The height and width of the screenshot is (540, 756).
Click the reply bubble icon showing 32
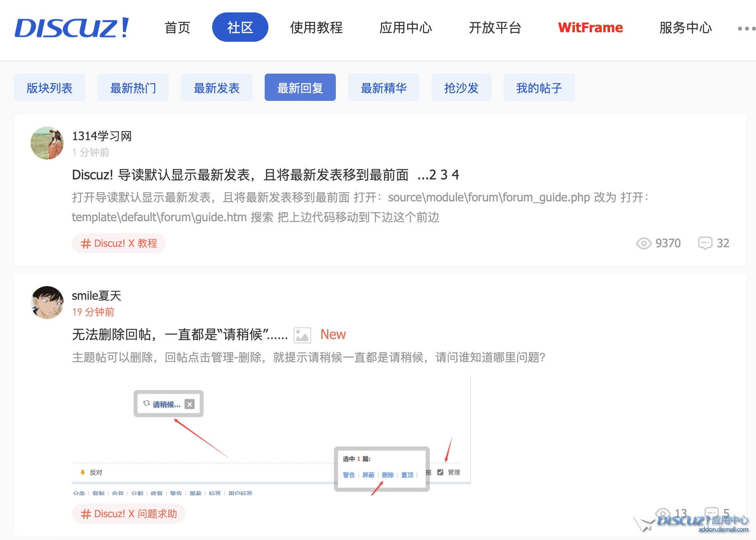click(705, 243)
